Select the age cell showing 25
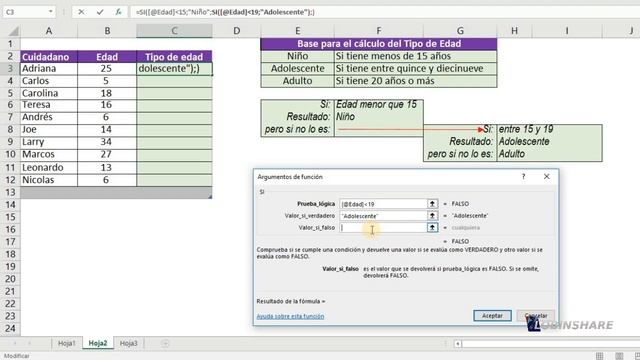The width and height of the screenshot is (640, 360). pos(107,69)
